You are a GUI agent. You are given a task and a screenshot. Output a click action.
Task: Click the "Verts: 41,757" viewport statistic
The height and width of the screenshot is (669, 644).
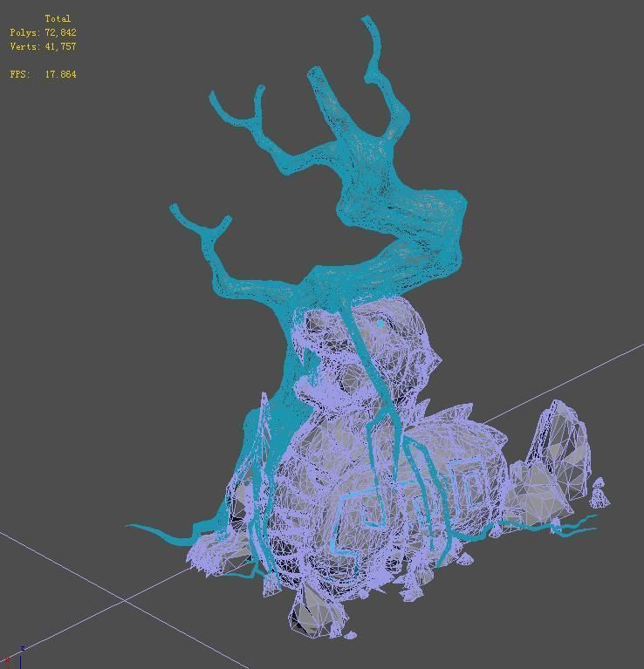43,46
